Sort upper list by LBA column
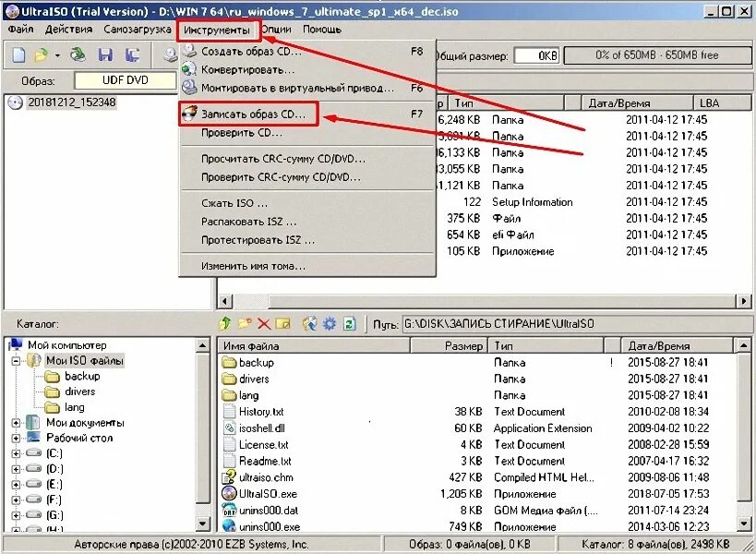 (722, 103)
